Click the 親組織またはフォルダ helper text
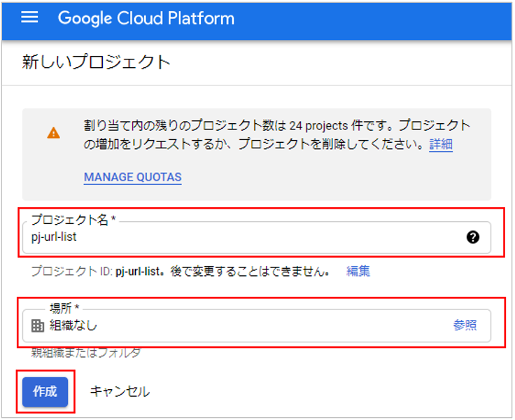515x420 pixels. click(x=86, y=353)
